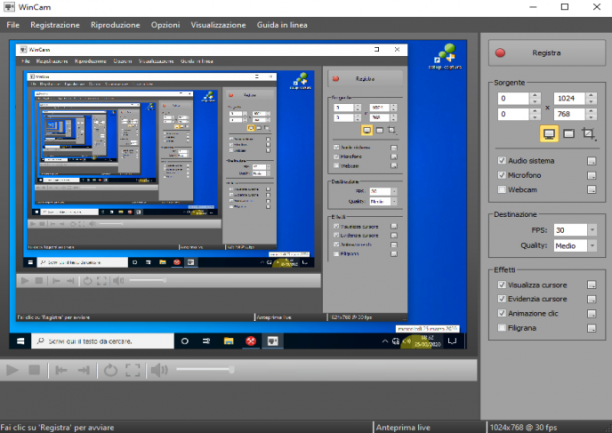The width and height of the screenshot is (612, 433).
Task: Toggle the loop playback icon
Action: pos(110,370)
